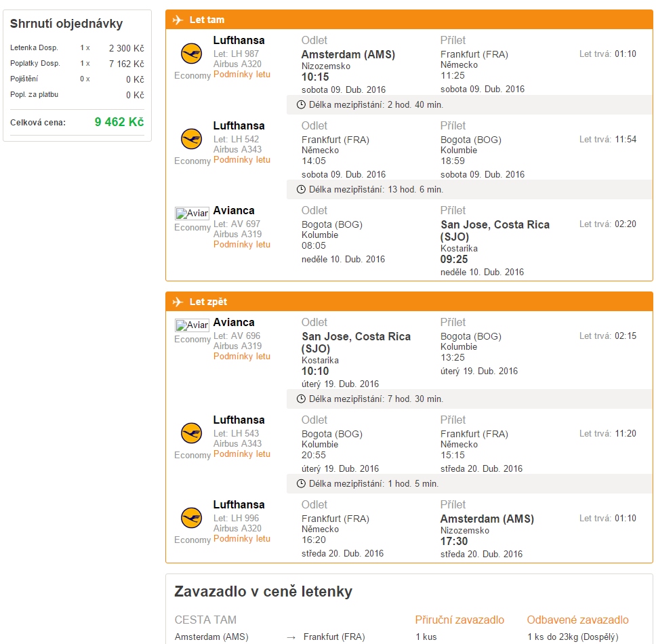
Task: Click aircraft type Airbus A343 for LH 542
Action: (x=237, y=149)
